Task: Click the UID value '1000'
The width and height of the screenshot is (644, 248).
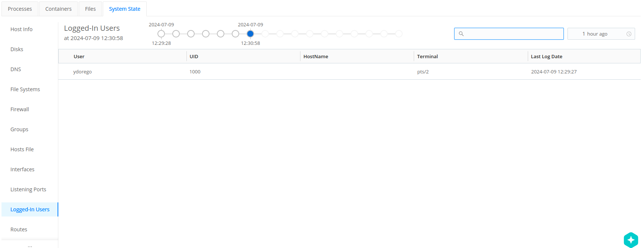Action: pyautogui.click(x=195, y=72)
